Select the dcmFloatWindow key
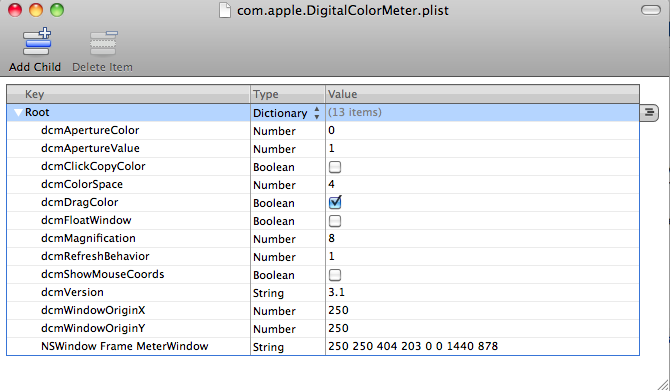The width and height of the screenshot is (670, 391). click(86, 220)
